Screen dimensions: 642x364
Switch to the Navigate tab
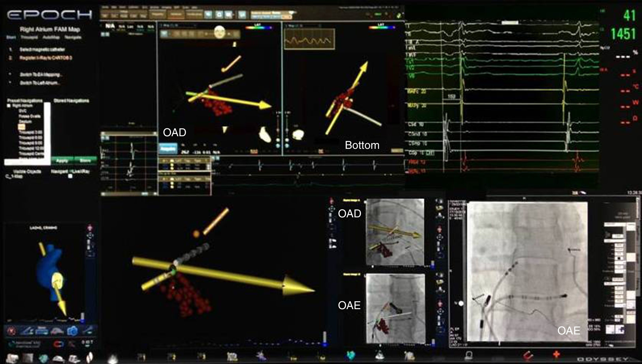point(73,38)
